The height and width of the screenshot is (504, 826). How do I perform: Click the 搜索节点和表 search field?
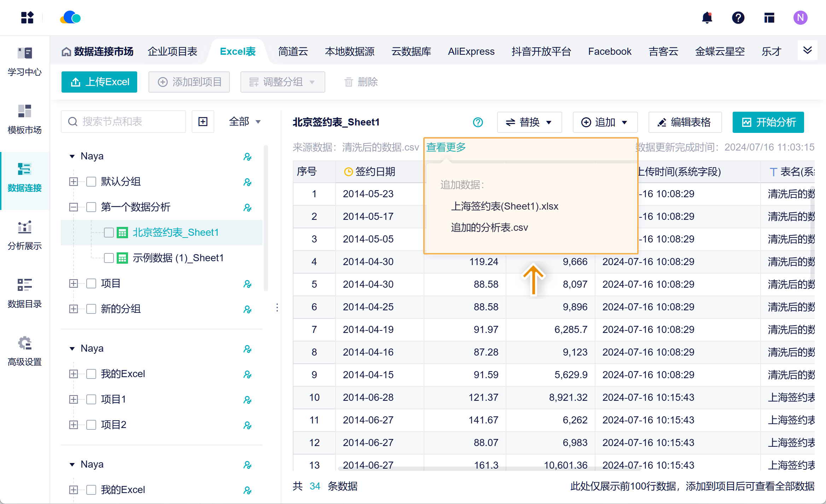pos(124,122)
